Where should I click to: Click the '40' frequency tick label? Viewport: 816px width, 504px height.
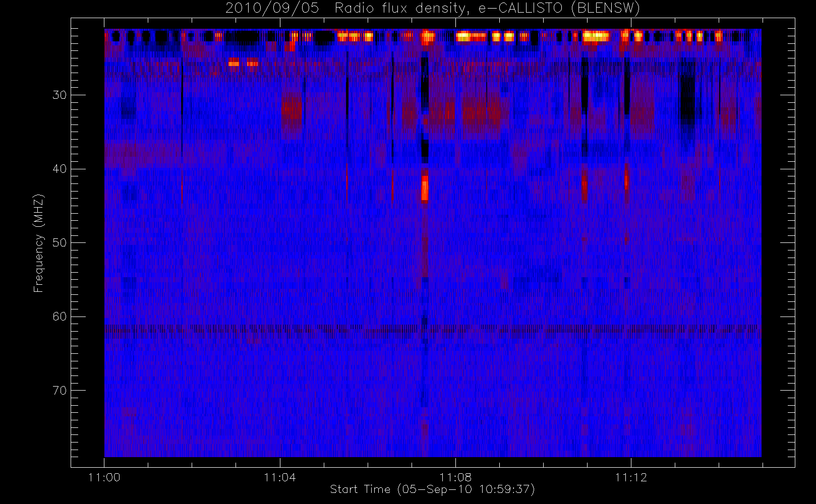coord(60,169)
